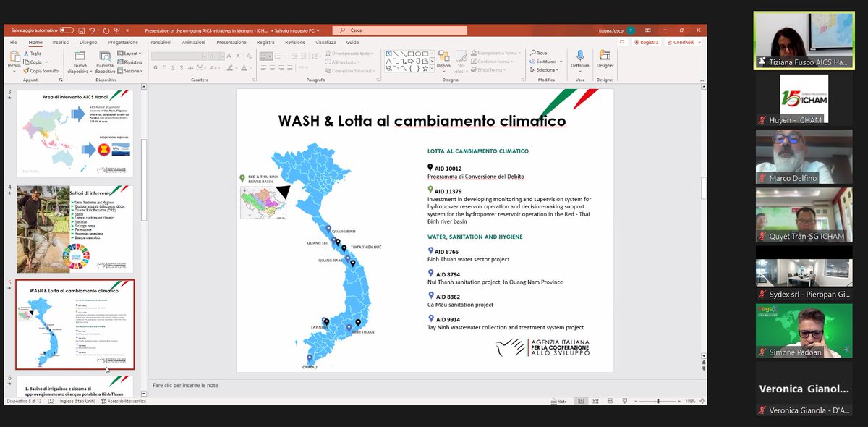Click the Save icon in the title bar
This screenshot has height=427, width=868.
(80, 30)
